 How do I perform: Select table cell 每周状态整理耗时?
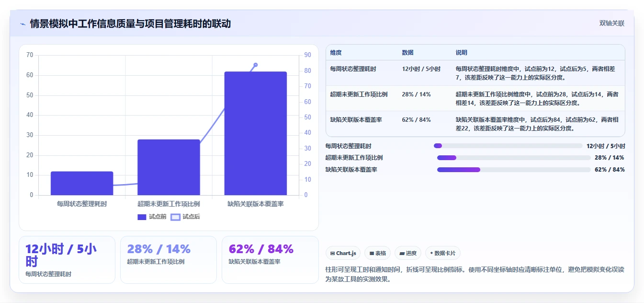[353, 69]
